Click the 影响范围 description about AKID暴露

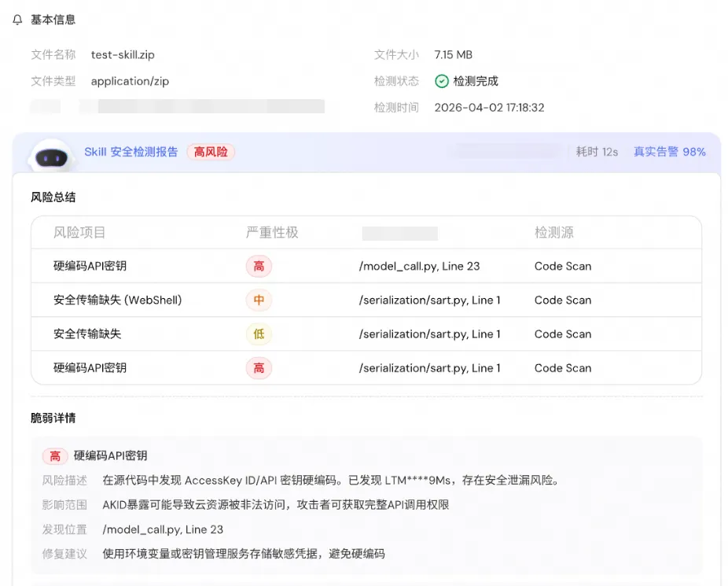(276, 505)
